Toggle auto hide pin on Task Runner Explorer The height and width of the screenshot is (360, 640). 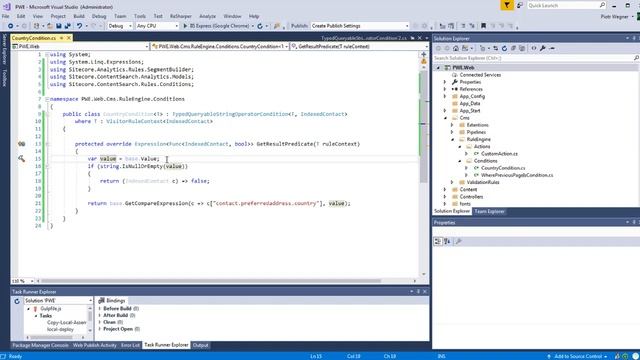click(x=418, y=291)
